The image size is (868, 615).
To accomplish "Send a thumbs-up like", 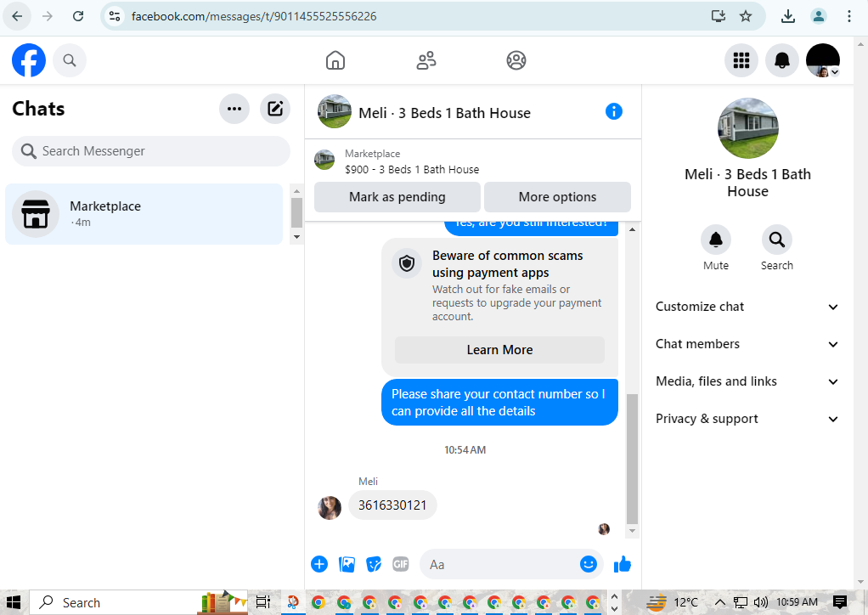I will coord(623,564).
